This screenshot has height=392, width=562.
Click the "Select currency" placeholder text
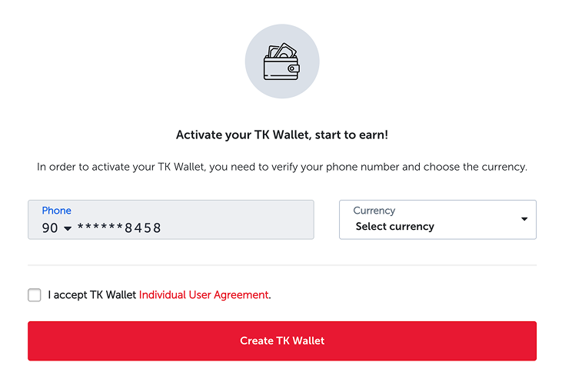coord(394,227)
